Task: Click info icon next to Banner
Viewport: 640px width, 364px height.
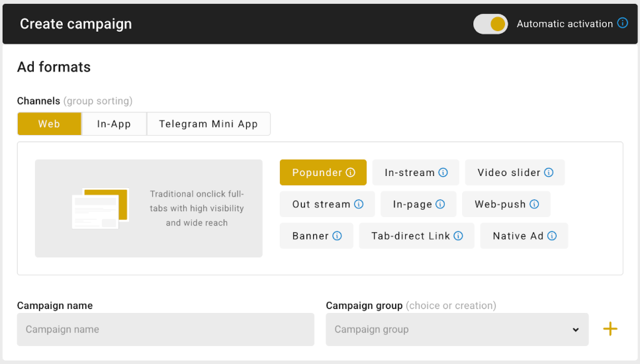Action: (x=337, y=236)
